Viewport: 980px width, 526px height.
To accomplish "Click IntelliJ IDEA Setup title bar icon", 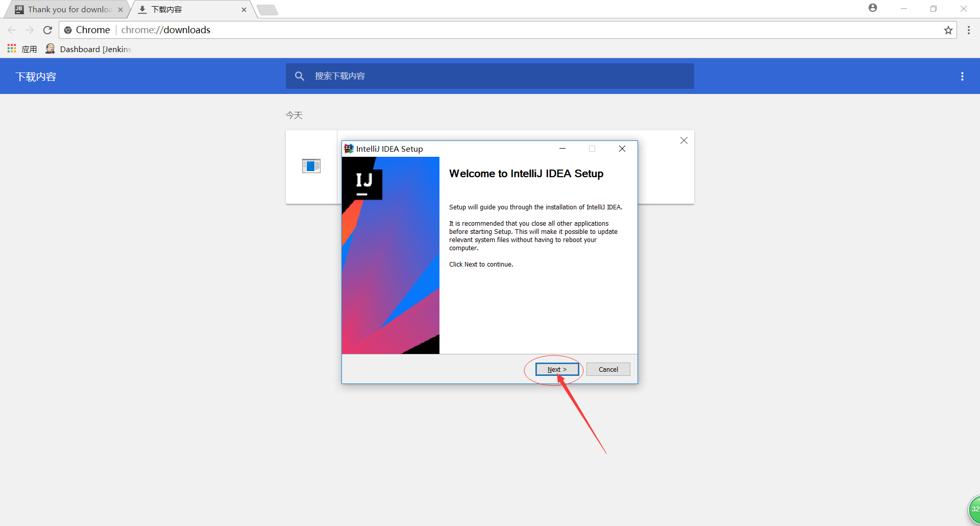I will [x=349, y=149].
